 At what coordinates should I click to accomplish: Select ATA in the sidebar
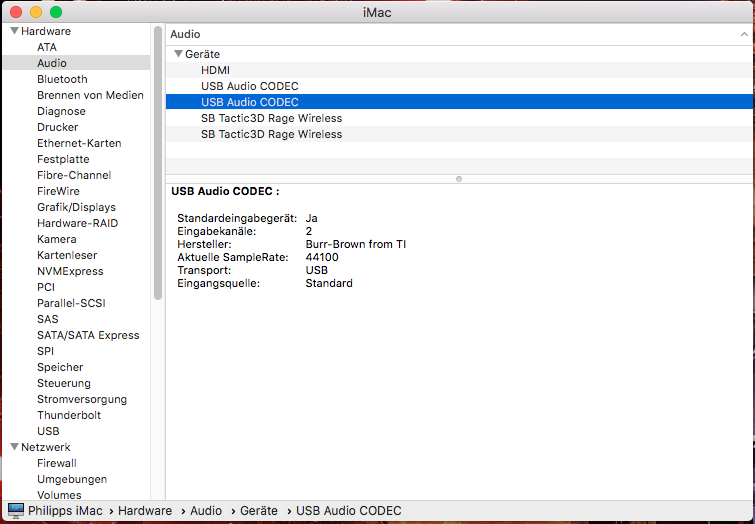[47, 47]
